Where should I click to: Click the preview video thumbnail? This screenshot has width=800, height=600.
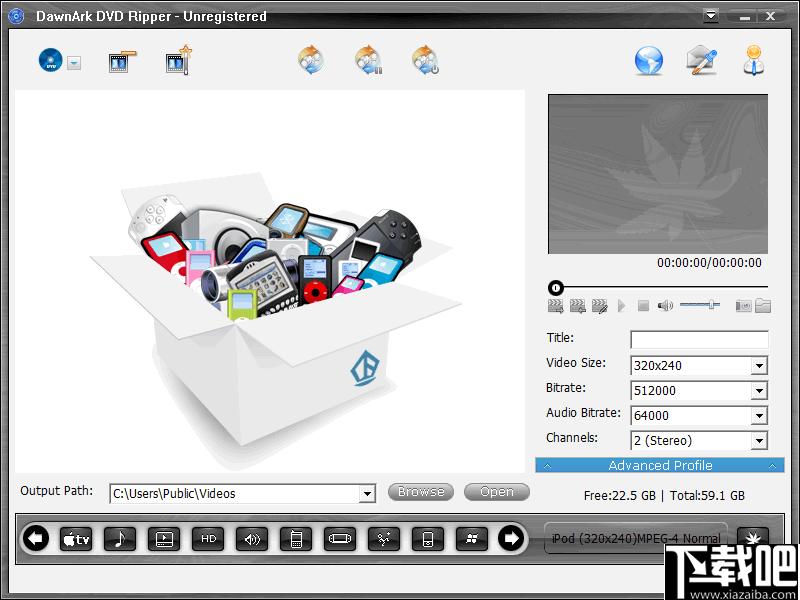658,174
